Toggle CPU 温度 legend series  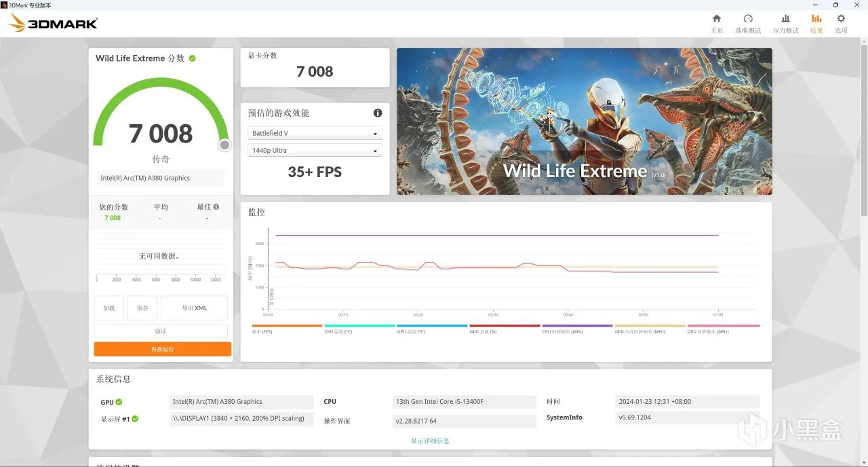click(x=359, y=329)
